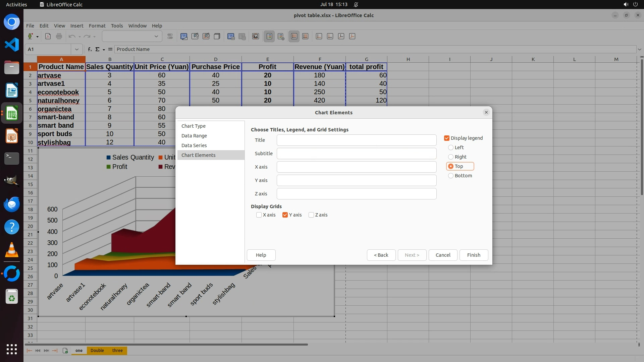Expand the chart element selector dropdown
Image resolution: width=644 pixels, height=362 pixels.
[x=156, y=36]
